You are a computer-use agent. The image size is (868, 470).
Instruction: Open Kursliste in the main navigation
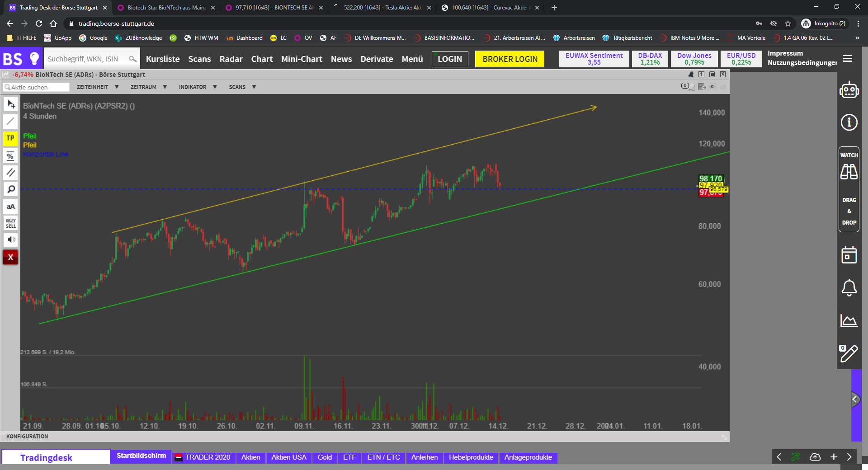pyautogui.click(x=163, y=59)
